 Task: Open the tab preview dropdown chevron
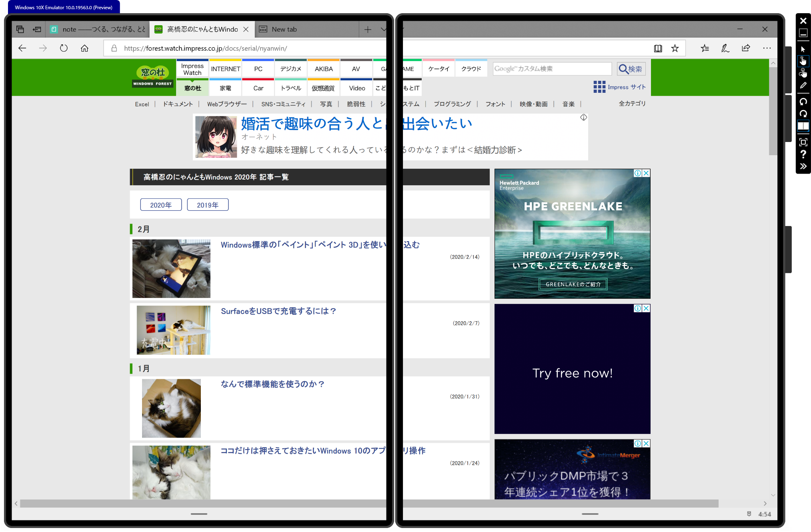pyautogui.click(x=383, y=29)
